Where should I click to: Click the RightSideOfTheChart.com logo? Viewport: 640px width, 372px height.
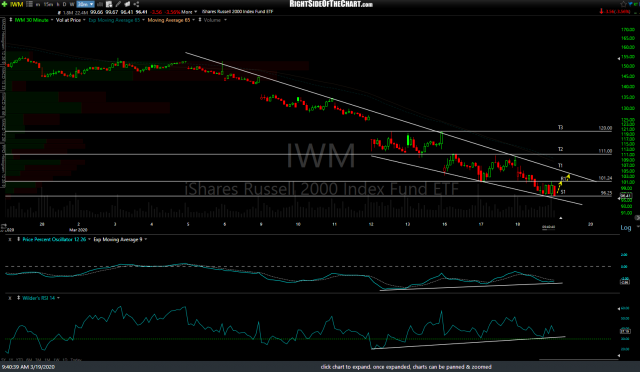click(x=331, y=4)
